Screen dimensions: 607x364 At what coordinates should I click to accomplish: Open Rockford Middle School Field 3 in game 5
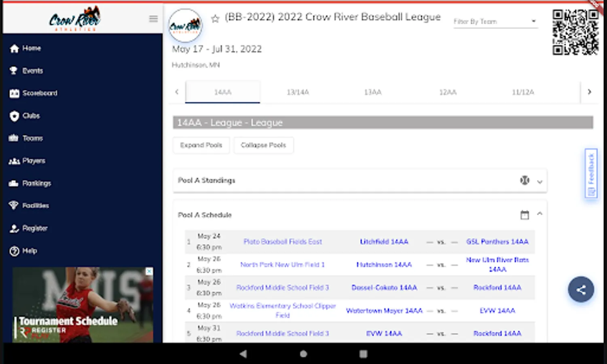pyautogui.click(x=283, y=334)
